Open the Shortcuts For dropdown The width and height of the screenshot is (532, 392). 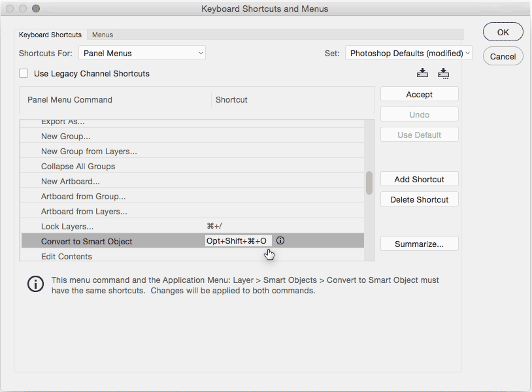[142, 53]
